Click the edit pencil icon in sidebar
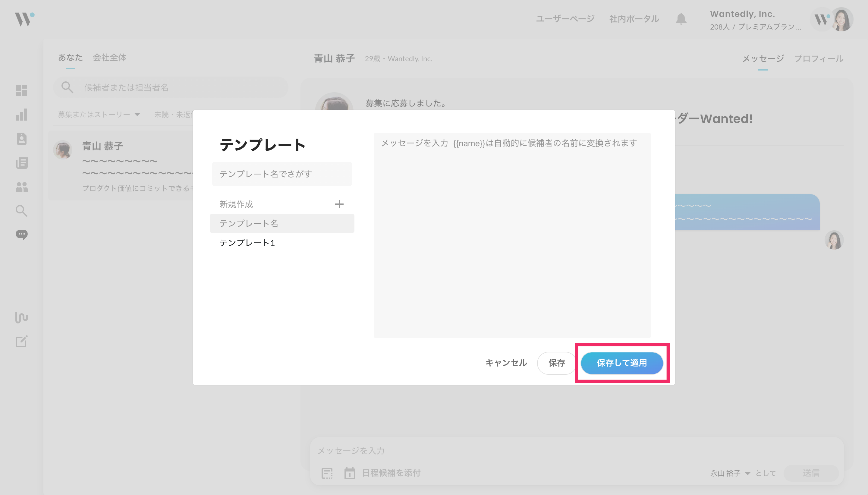 [x=21, y=341]
